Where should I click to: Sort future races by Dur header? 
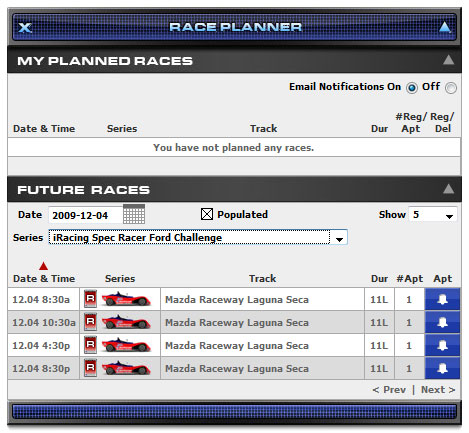pos(379,279)
